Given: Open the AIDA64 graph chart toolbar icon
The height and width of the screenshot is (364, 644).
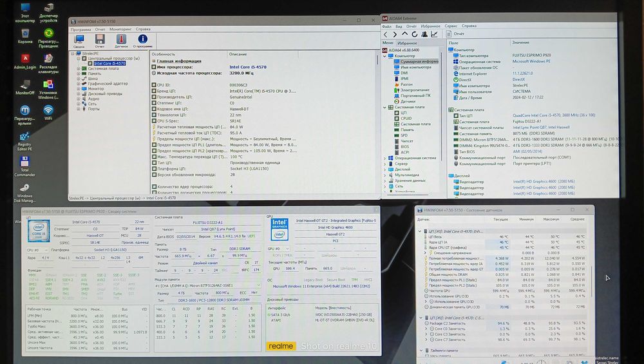Looking at the screenshot, I should click(434, 34).
